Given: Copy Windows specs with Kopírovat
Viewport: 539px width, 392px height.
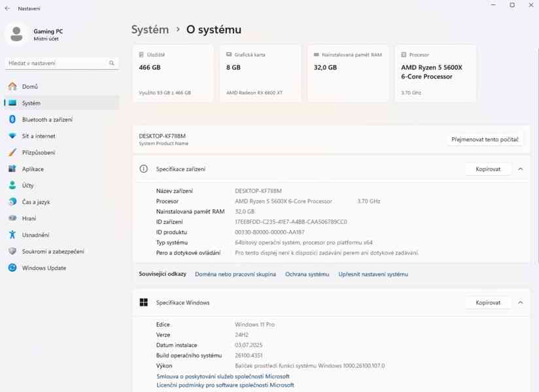Looking at the screenshot, I should [488, 302].
